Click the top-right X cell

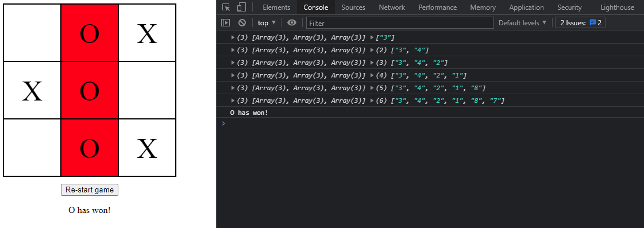[147, 33]
